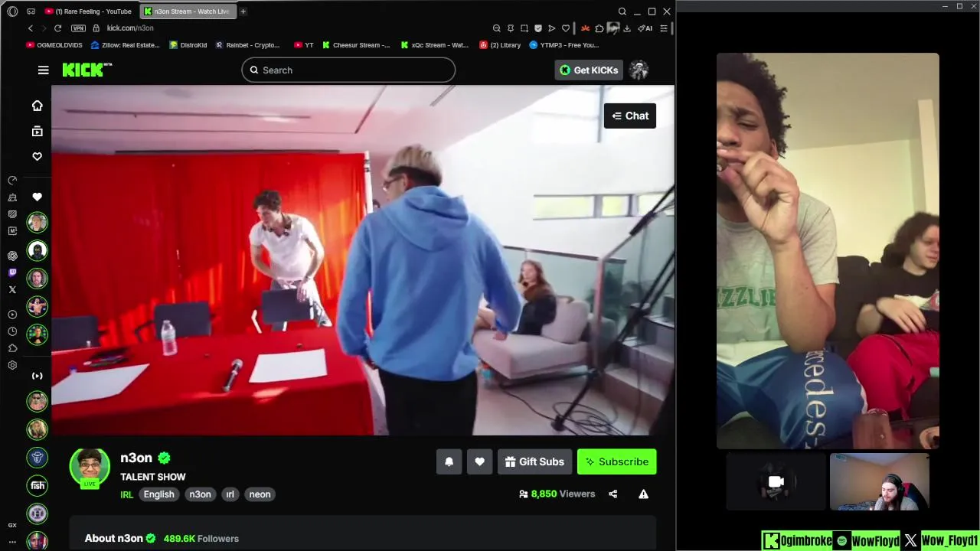Image resolution: width=980 pixels, height=551 pixels.
Task: Click Gift Subs button
Action: pyautogui.click(x=535, y=462)
